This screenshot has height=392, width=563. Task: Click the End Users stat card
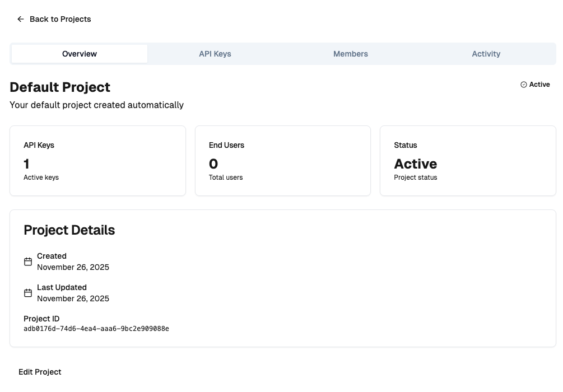[x=282, y=160]
